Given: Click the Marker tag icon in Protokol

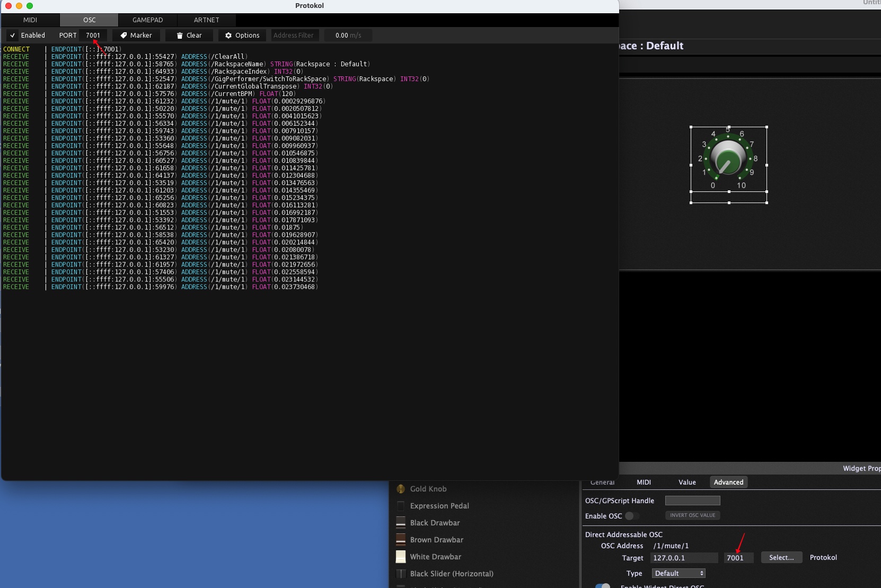Looking at the screenshot, I should click(x=124, y=36).
